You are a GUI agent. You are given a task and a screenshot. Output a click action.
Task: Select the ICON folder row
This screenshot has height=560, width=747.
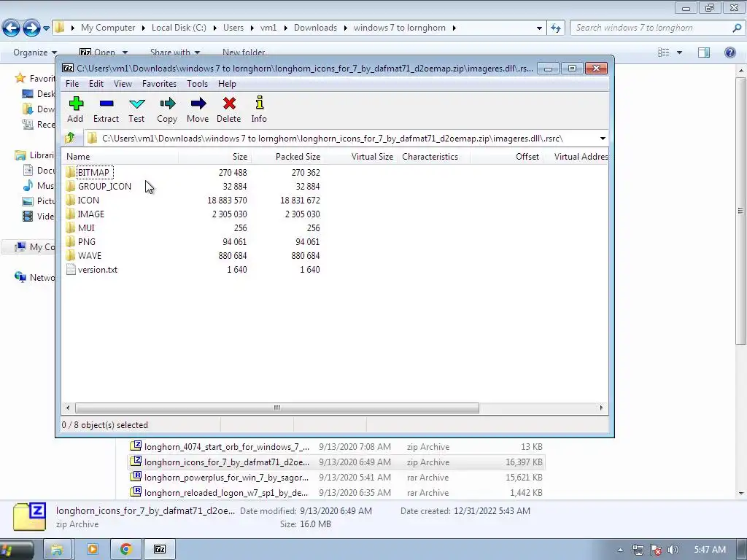193,200
